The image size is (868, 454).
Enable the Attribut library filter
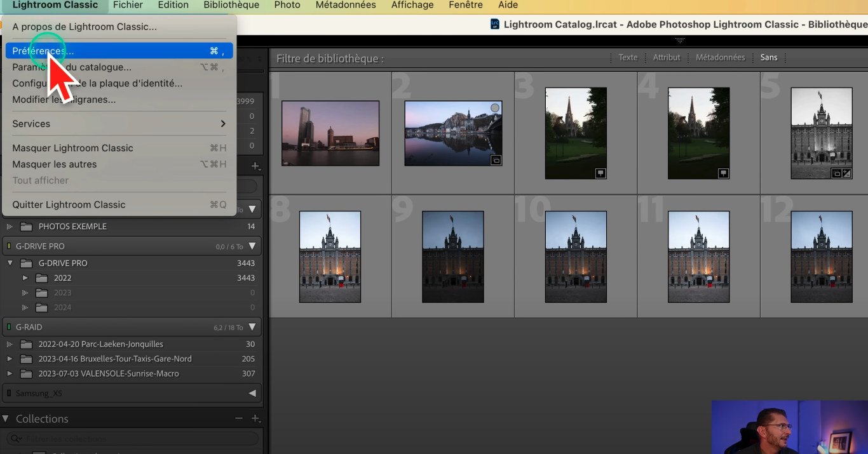coord(667,57)
